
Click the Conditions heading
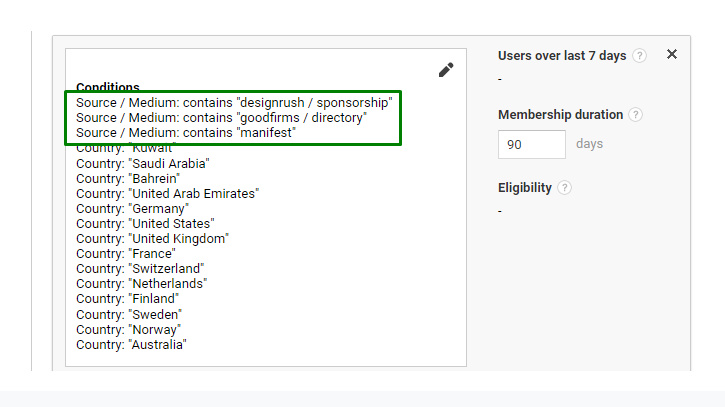pos(108,87)
